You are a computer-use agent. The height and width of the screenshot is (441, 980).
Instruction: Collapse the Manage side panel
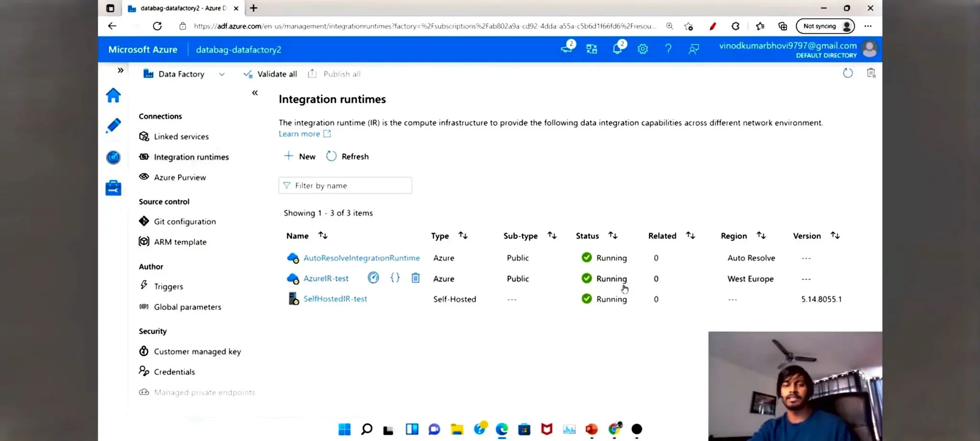click(255, 93)
